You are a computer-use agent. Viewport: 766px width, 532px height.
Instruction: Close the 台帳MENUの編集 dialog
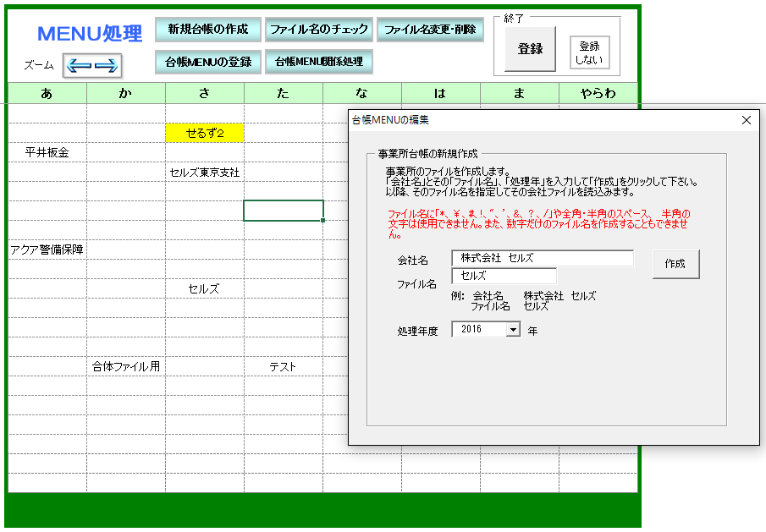point(747,120)
